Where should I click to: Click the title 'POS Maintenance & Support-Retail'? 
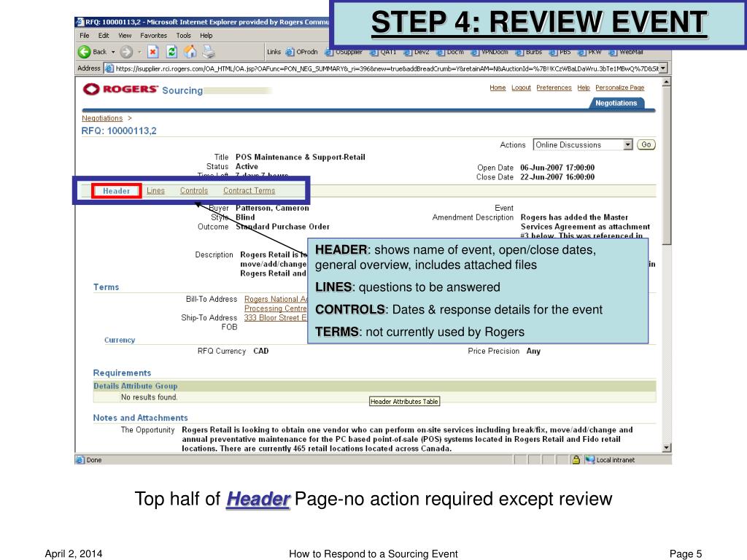click(x=300, y=157)
